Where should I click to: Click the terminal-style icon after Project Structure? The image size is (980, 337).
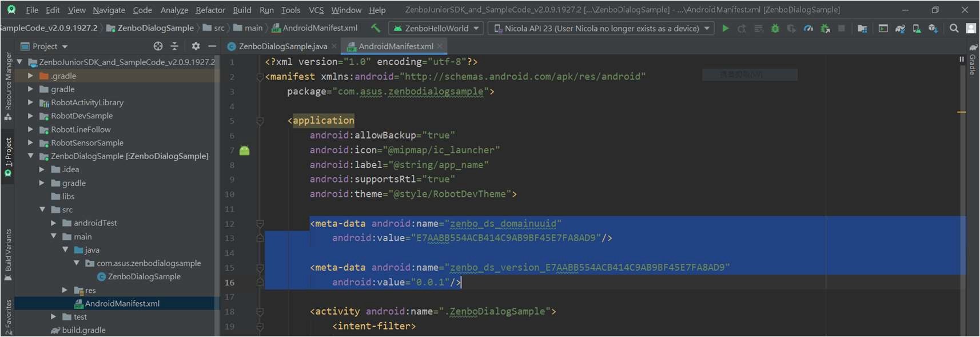pos(883,28)
